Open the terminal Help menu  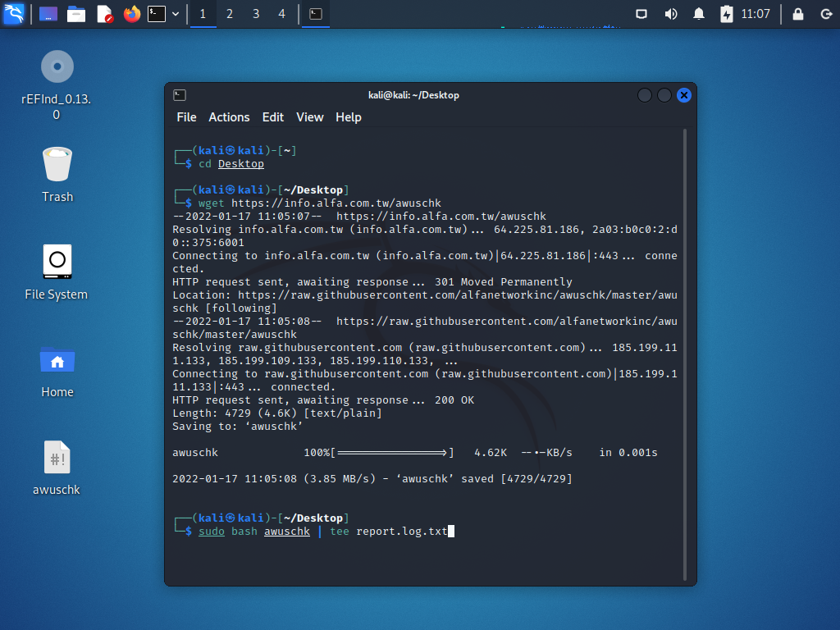(x=348, y=117)
